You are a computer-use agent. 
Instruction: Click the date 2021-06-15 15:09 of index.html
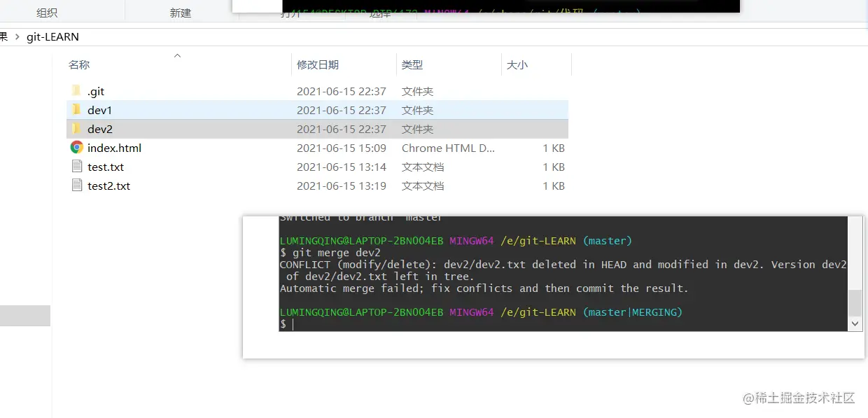pyautogui.click(x=342, y=148)
